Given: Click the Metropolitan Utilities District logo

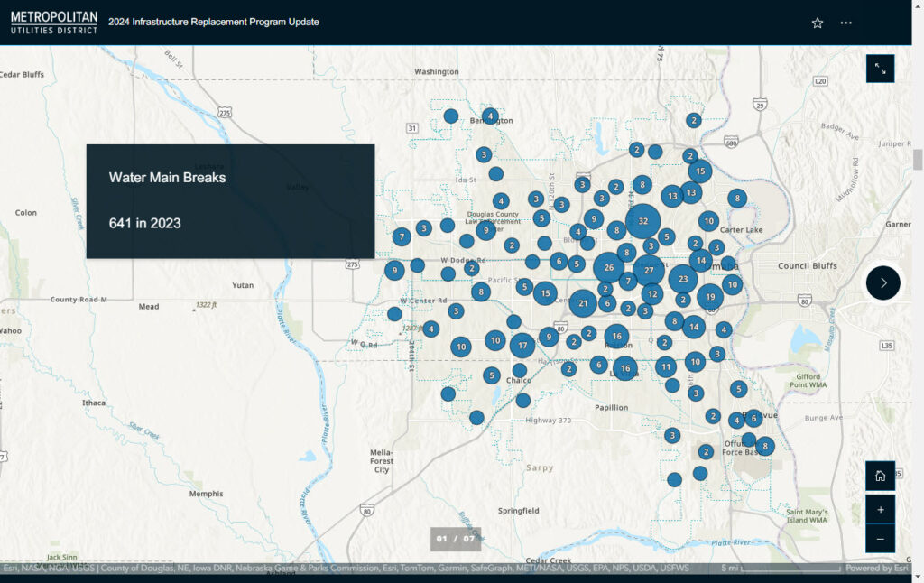Looking at the screenshot, I should (53, 23).
